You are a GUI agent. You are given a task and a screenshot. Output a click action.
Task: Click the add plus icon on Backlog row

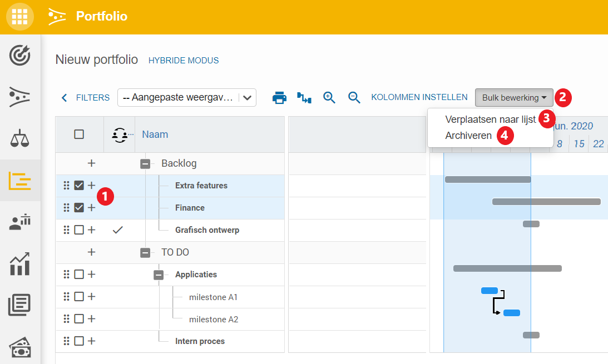point(92,163)
